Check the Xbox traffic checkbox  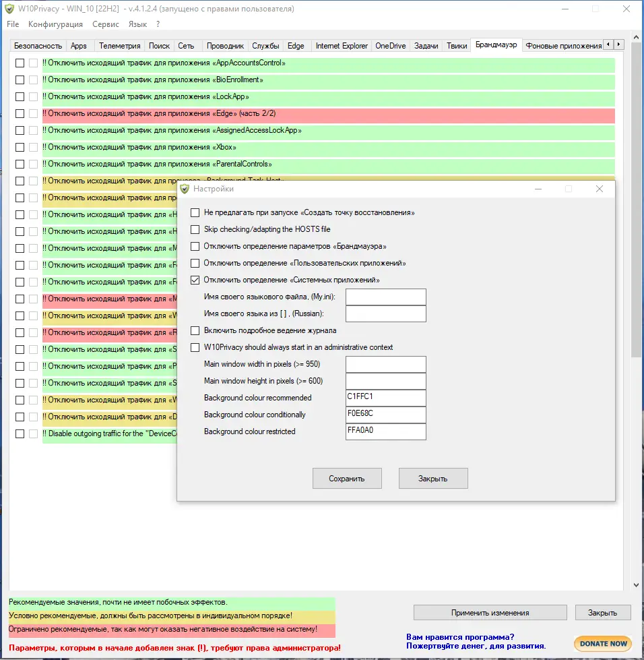(x=20, y=148)
